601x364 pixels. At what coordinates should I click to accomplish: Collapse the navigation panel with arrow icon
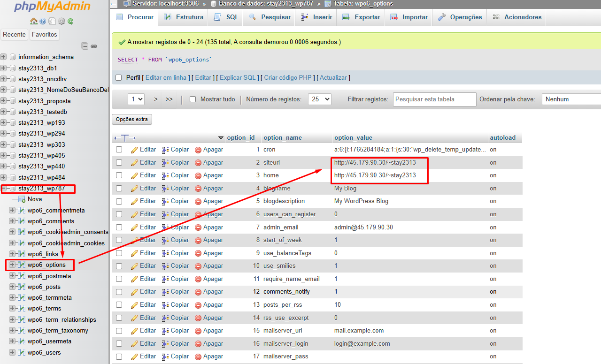tap(113, 4)
